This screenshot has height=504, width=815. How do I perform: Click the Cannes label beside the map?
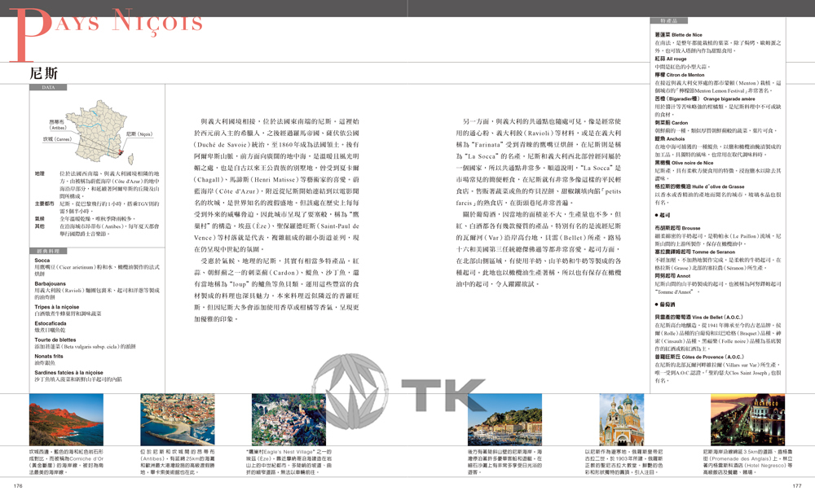[x=57, y=139]
